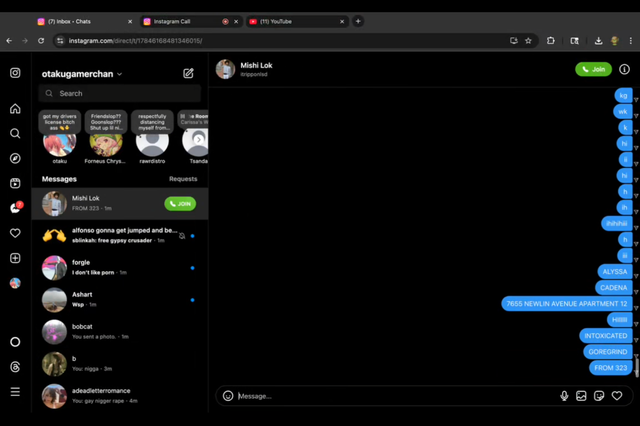The width and height of the screenshot is (640, 426).
Task: Join call in Mishi Lok chat row
Action: [180, 204]
